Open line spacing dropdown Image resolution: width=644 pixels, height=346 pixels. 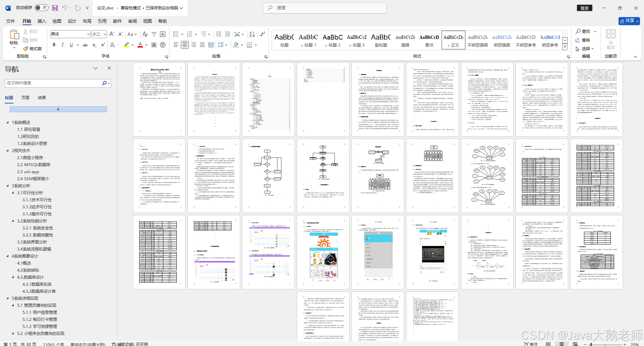222,45
